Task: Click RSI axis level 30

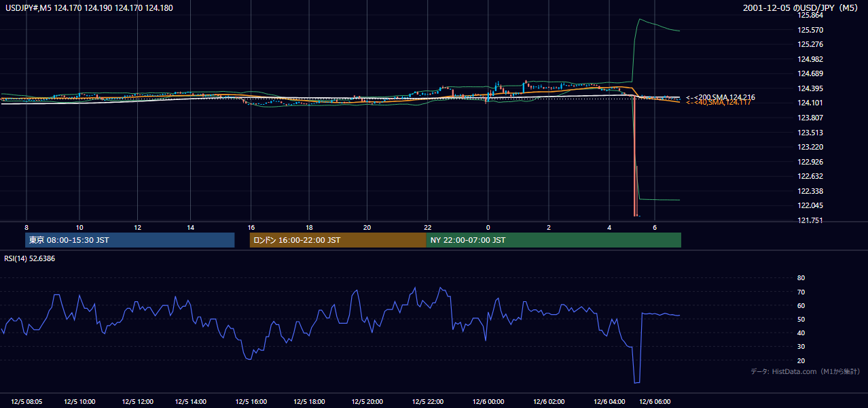Action: coord(801,347)
